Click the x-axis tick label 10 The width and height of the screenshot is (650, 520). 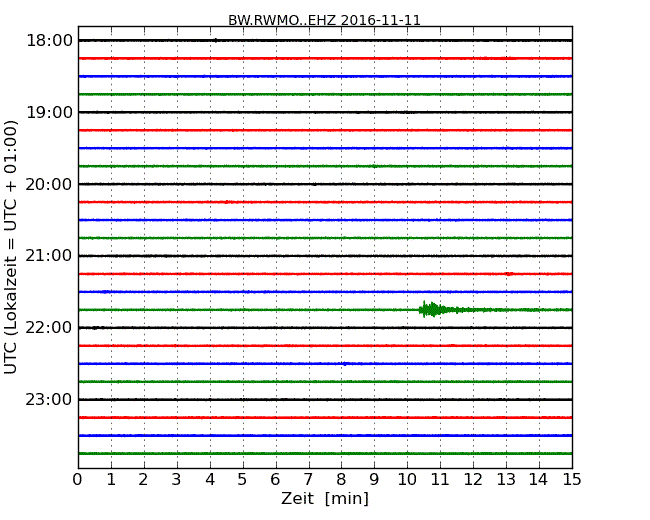coord(407,480)
